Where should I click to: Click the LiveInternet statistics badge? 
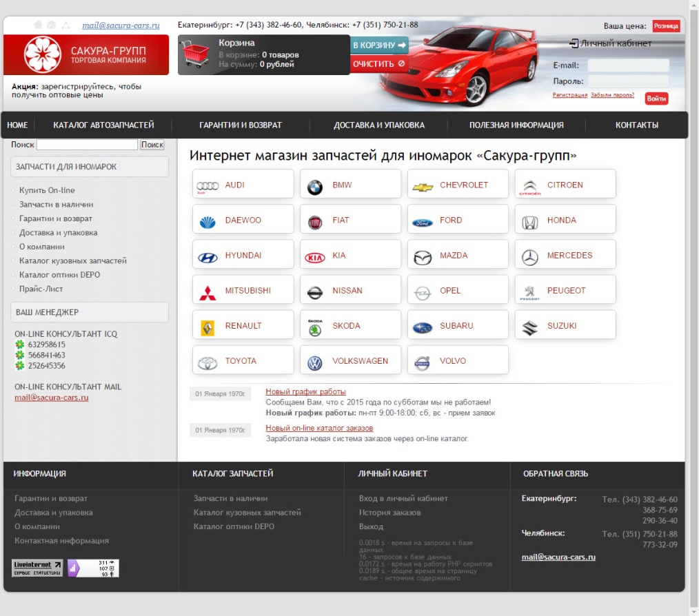click(x=37, y=568)
